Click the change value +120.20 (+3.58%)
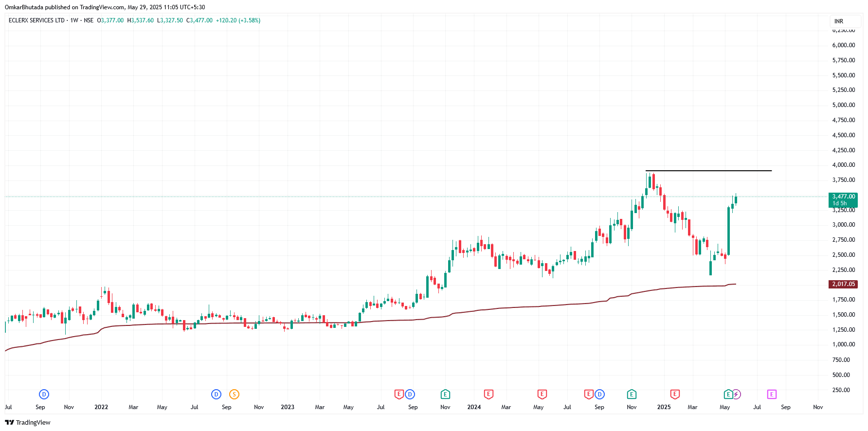Viewport: 868px width, 431px height. (x=238, y=20)
